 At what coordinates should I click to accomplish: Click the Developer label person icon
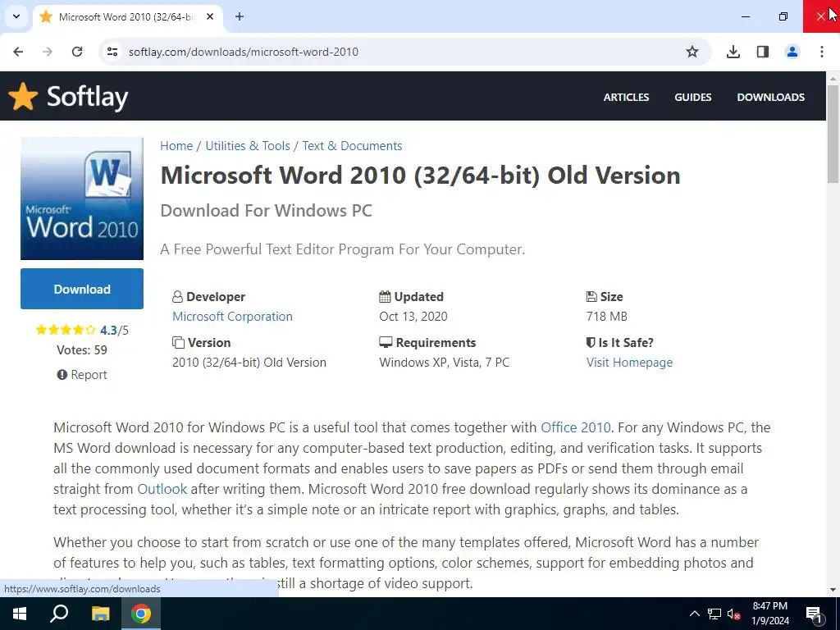[x=177, y=297]
